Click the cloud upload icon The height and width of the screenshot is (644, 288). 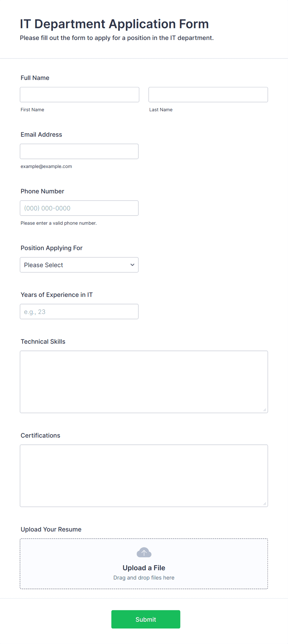(x=144, y=552)
